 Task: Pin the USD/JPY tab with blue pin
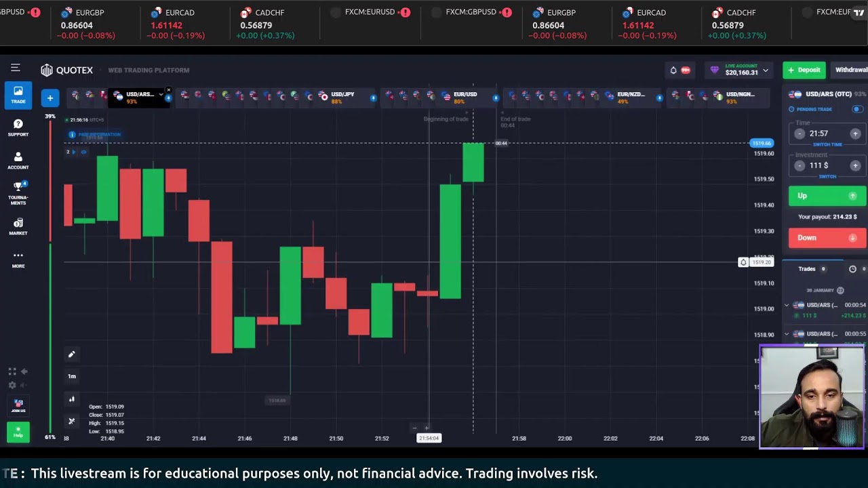(373, 98)
